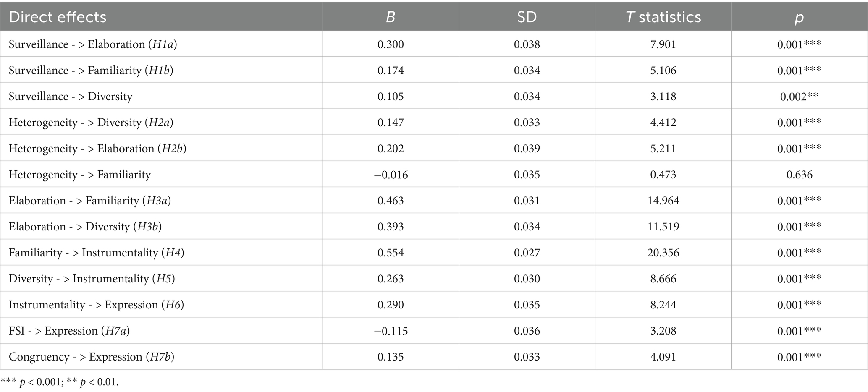The image size is (868, 392).
Task: Click the Heterogeneity -> Elaboration (H2b) row label
Action: point(97,149)
